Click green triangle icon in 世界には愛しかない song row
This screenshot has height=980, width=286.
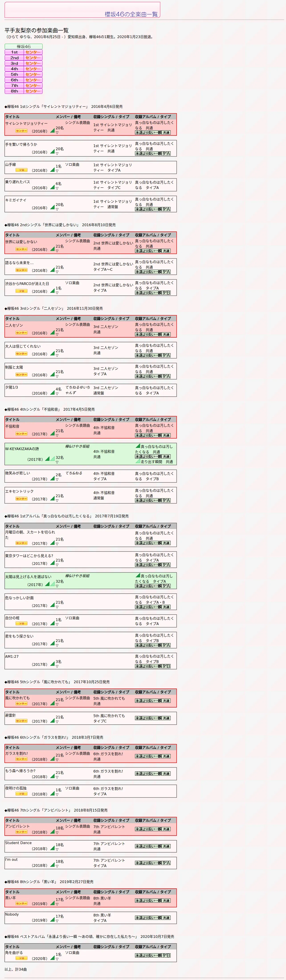click(53, 249)
